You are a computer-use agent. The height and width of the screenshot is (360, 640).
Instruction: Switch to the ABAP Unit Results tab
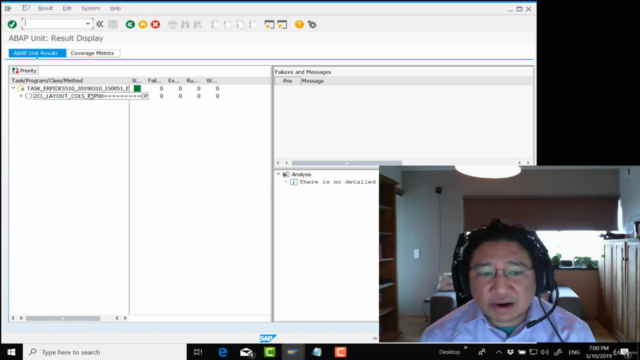click(x=37, y=53)
